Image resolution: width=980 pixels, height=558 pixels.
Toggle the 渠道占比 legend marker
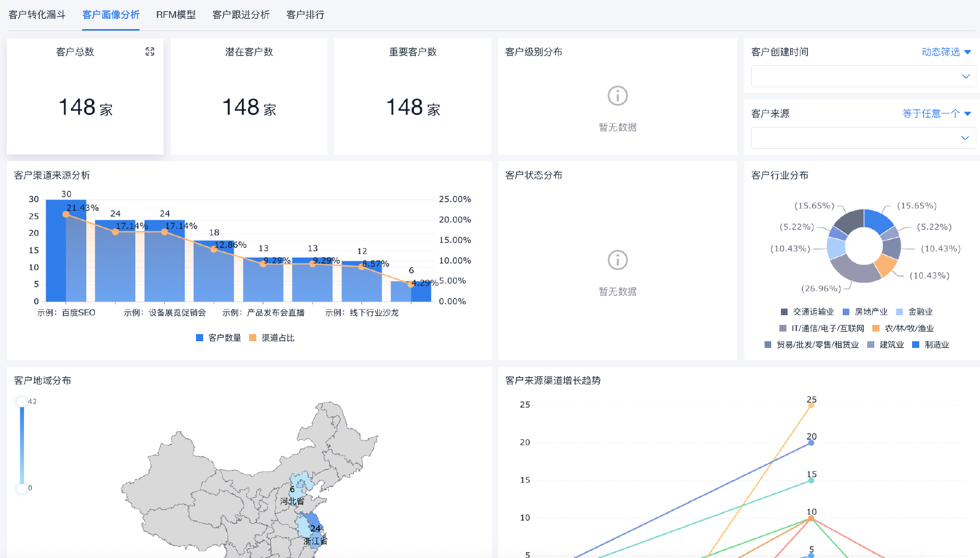(x=253, y=338)
